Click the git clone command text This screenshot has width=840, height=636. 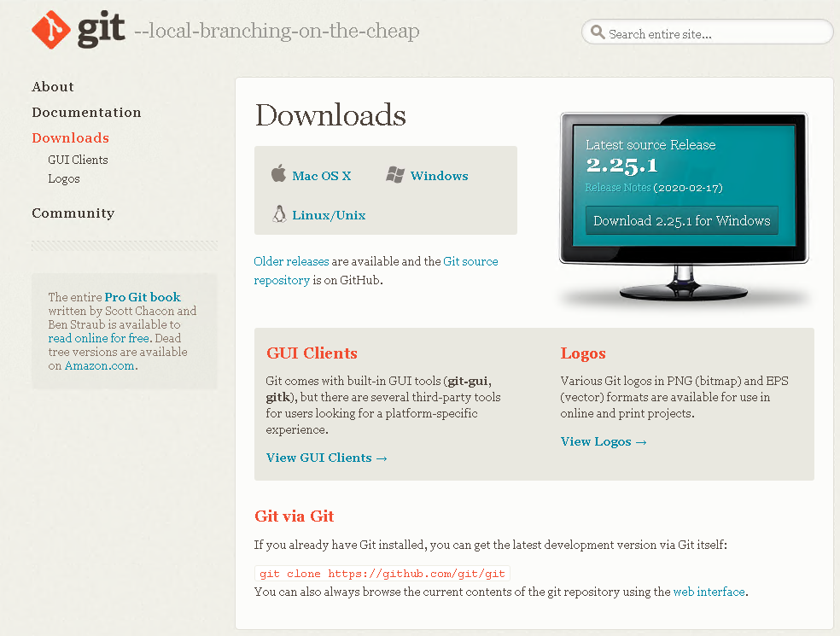[x=382, y=574]
